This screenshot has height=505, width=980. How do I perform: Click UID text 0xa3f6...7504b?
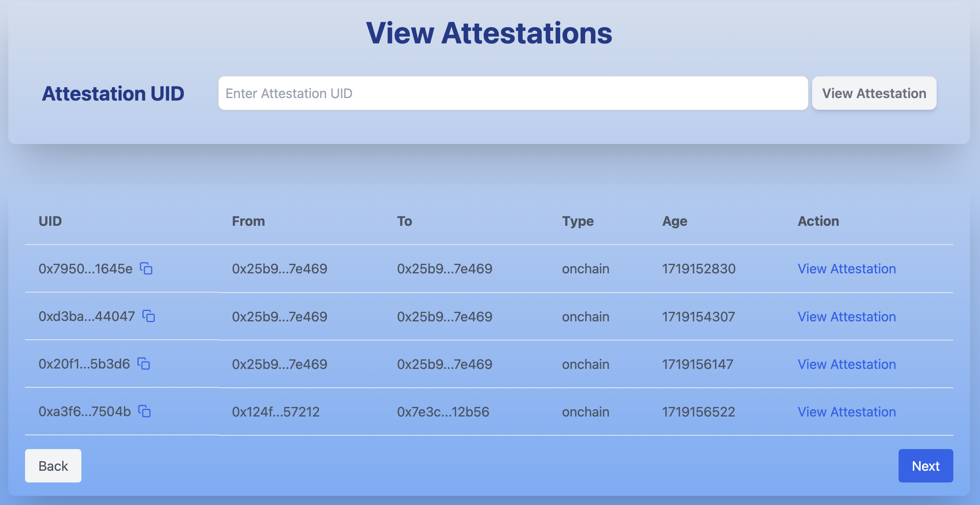tap(85, 412)
